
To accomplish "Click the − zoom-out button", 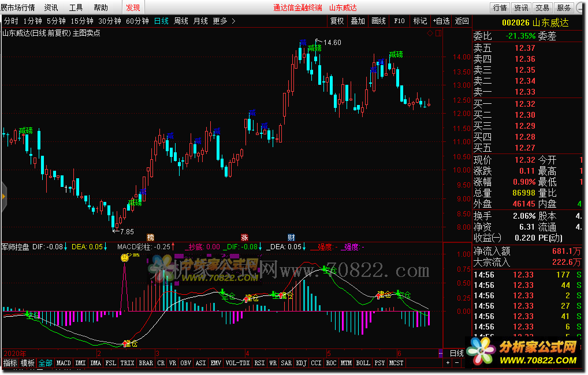I will click(x=457, y=363).
